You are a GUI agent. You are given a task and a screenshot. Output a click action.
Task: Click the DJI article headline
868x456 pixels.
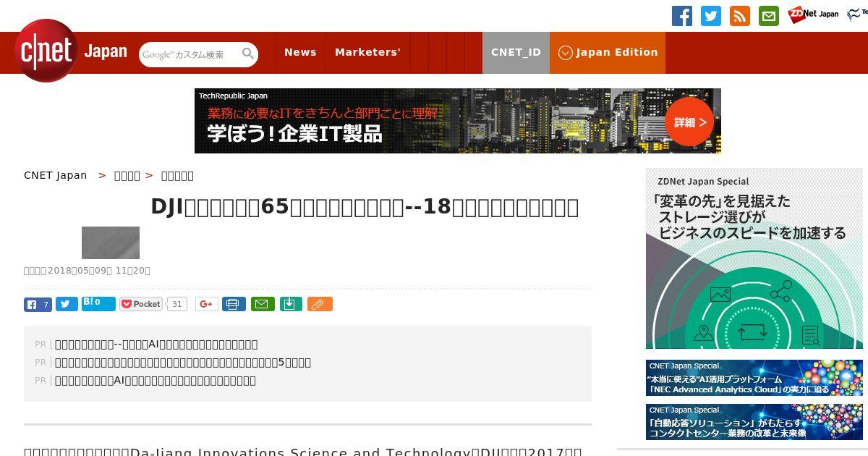click(365, 207)
